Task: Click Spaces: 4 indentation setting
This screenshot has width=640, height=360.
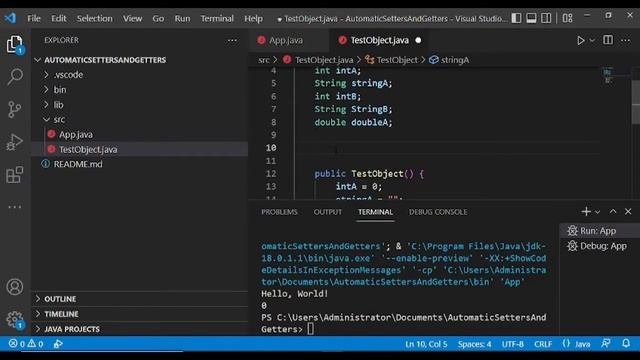Action: click(474, 344)
